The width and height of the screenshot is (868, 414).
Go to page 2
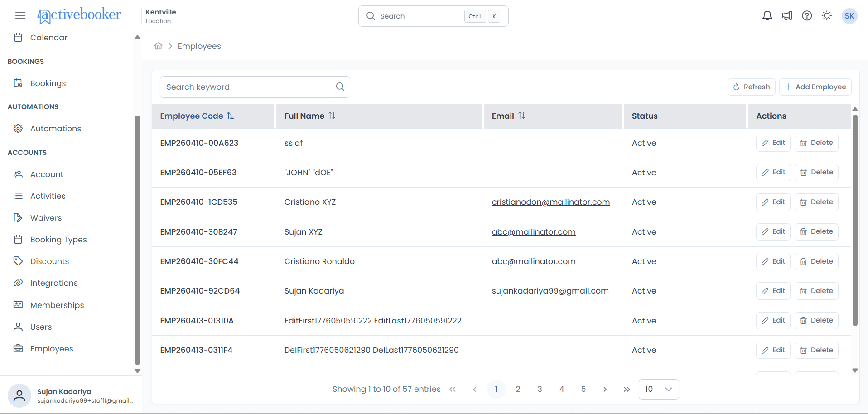(518, 389)
